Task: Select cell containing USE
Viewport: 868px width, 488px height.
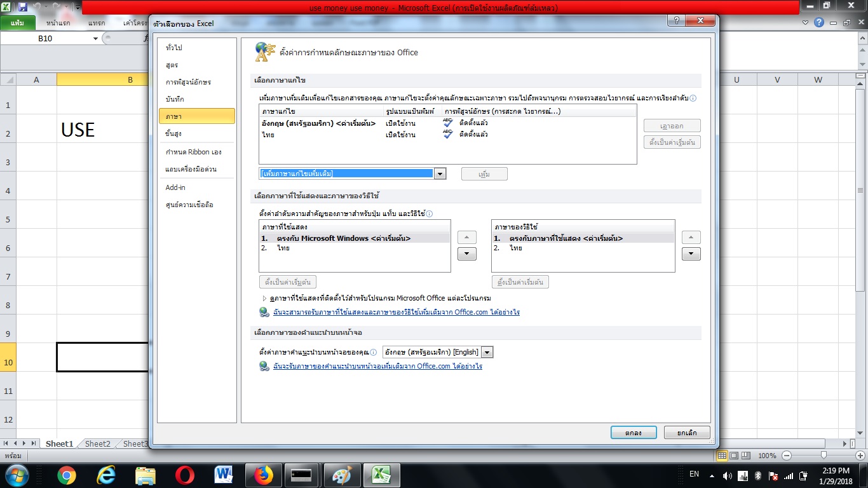Action: tap(102, 130)
